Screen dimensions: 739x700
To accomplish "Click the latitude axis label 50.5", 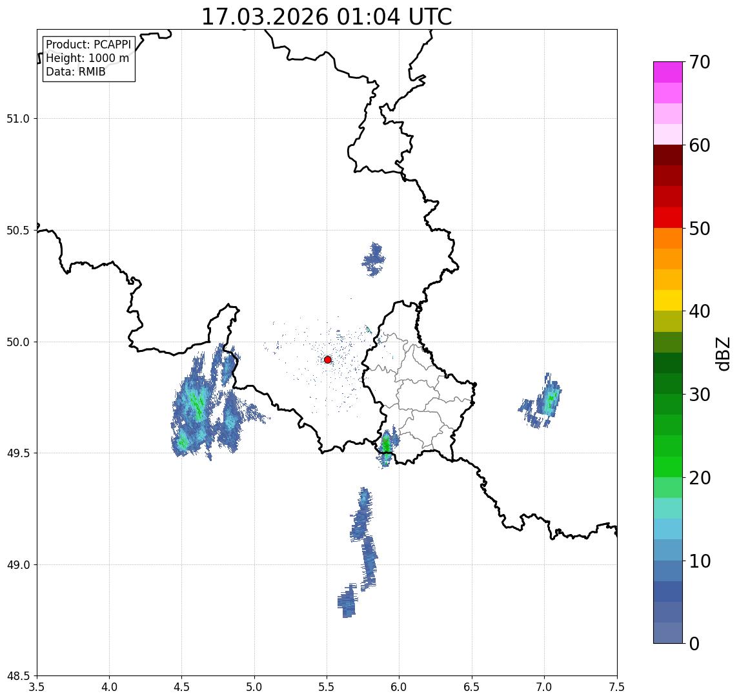I will click(18, 231).
